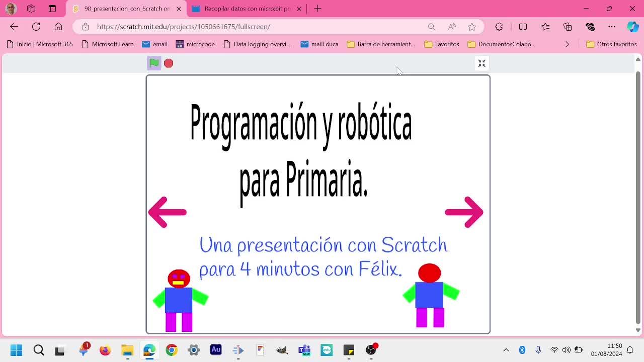Reload the Scratch page
Image resolution: width=644 pixels, height=362 pixels.
36,27
